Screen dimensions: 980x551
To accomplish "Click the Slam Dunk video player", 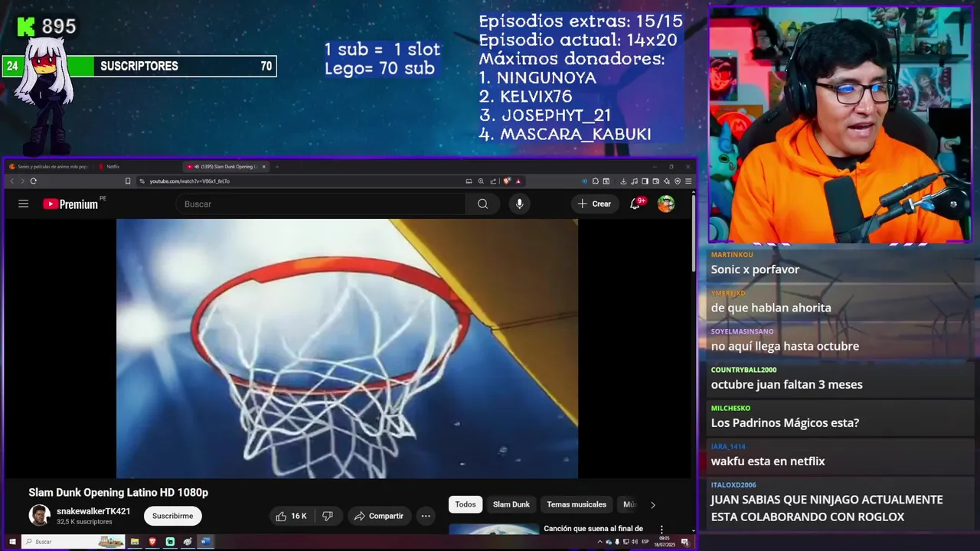I will pyautogui.click(x=347, y=348).
